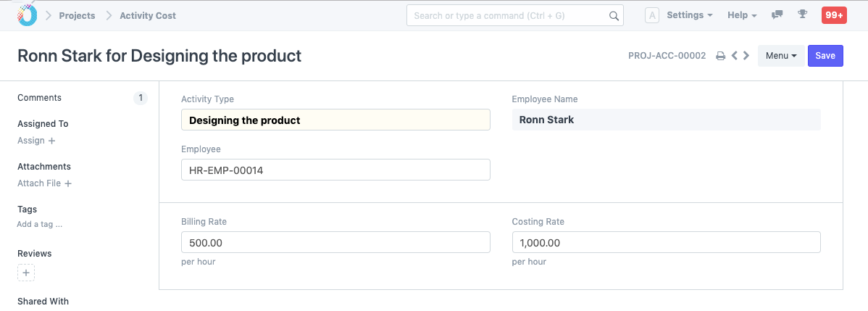Click the search magnifier icon

[x=613, y=16]
